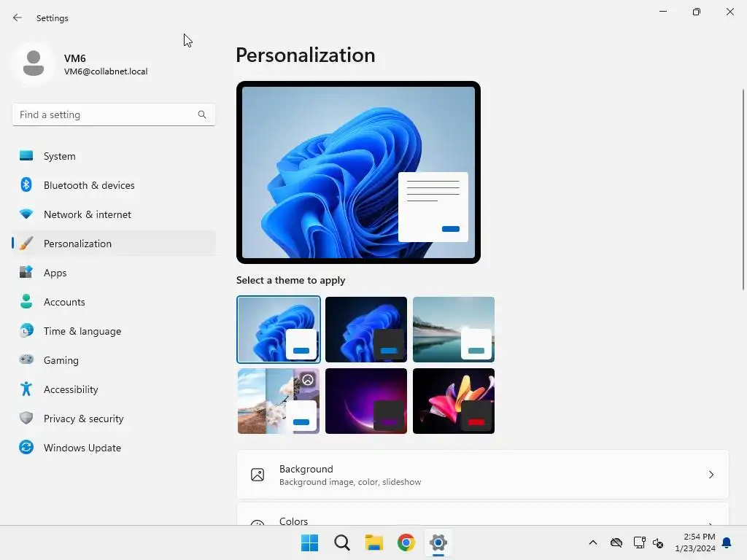Image resolution: width=747 pixels, height=560 pixels.
Task: Open taskbar Search
Action: click(x=341, y=542)
